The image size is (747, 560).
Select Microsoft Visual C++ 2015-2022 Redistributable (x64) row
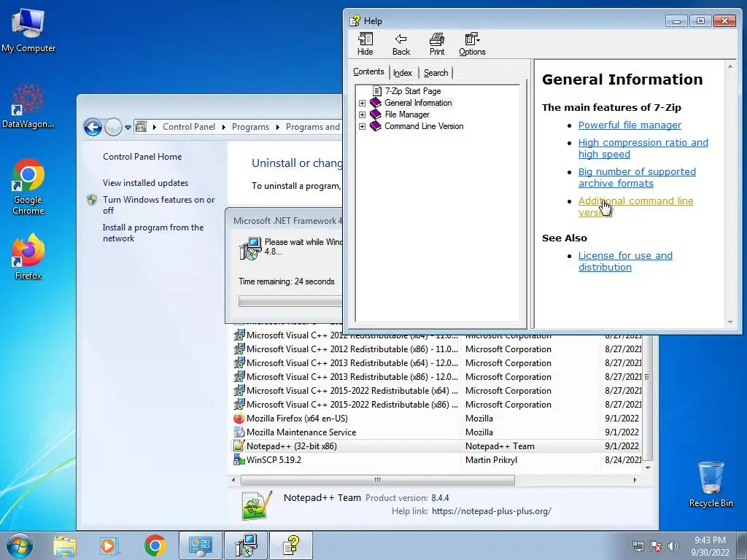click(437, 391)
